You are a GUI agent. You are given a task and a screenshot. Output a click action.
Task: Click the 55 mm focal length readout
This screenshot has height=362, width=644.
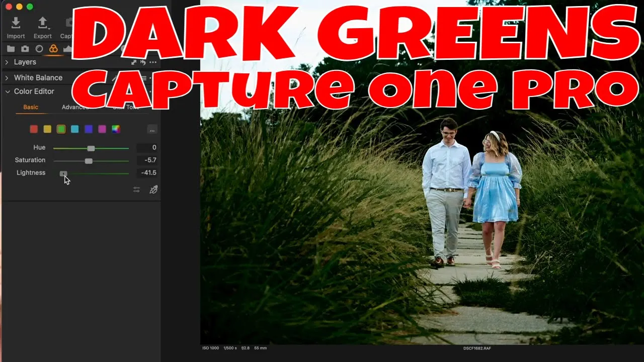tap(260, 348)
